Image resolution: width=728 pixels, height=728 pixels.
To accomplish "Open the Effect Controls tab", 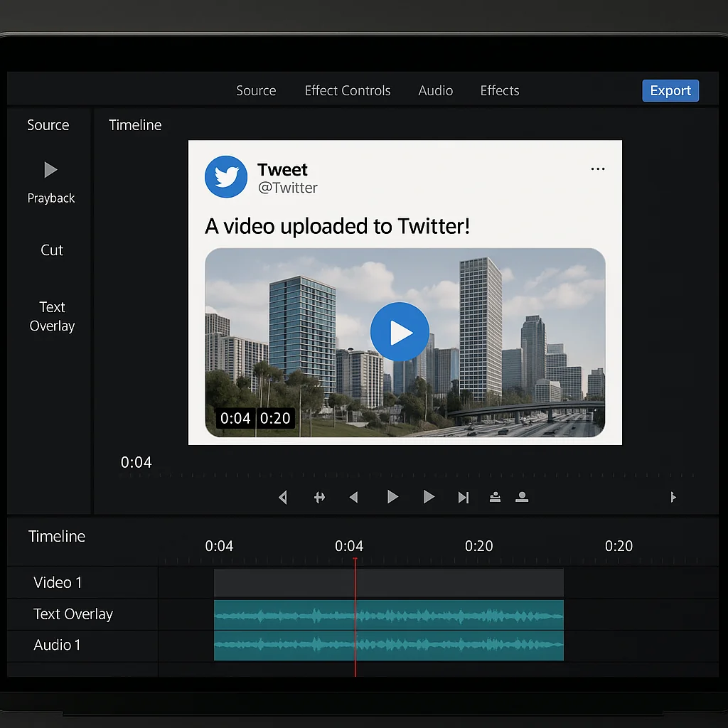I will [x=347, y=90].
